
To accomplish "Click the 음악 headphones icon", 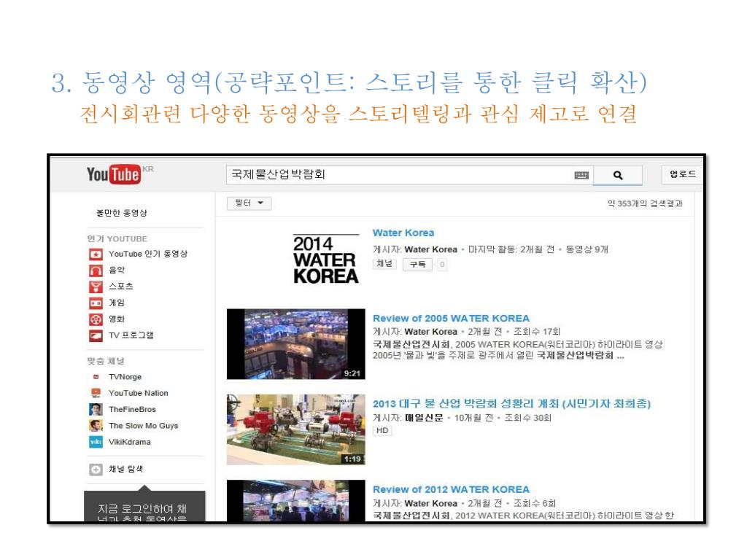I will click(x=96, y=271).
